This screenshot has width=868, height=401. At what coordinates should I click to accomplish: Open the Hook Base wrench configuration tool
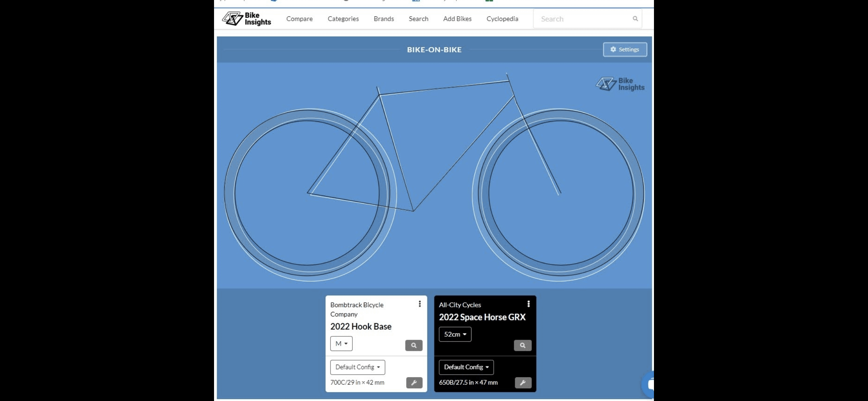pyautogui.click(x=414, y=382)
